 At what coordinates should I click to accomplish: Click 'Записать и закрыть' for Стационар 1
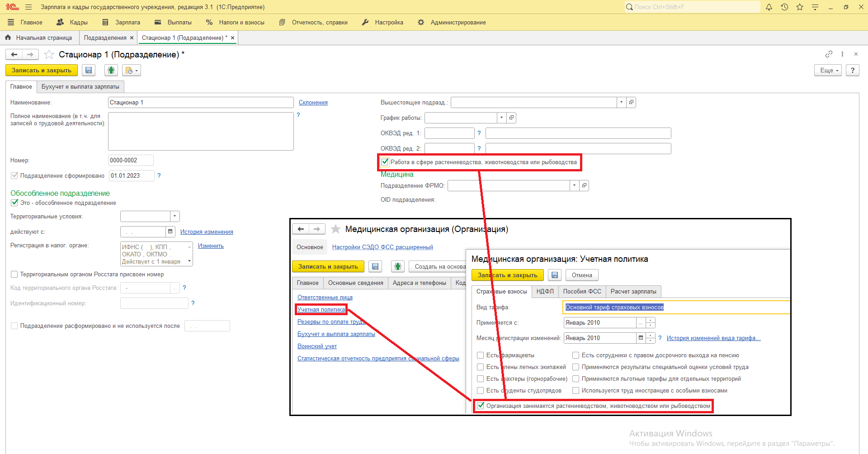pyautogui.click(x=42, y=71)
